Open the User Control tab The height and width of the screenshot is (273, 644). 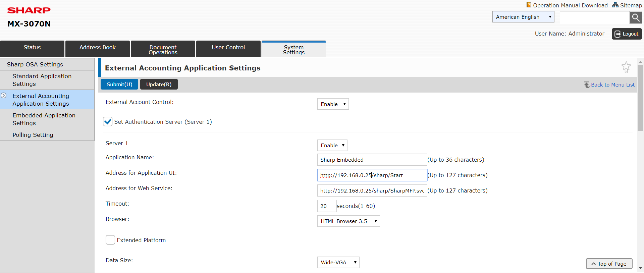pyautogui.click(x=228, y=49)
